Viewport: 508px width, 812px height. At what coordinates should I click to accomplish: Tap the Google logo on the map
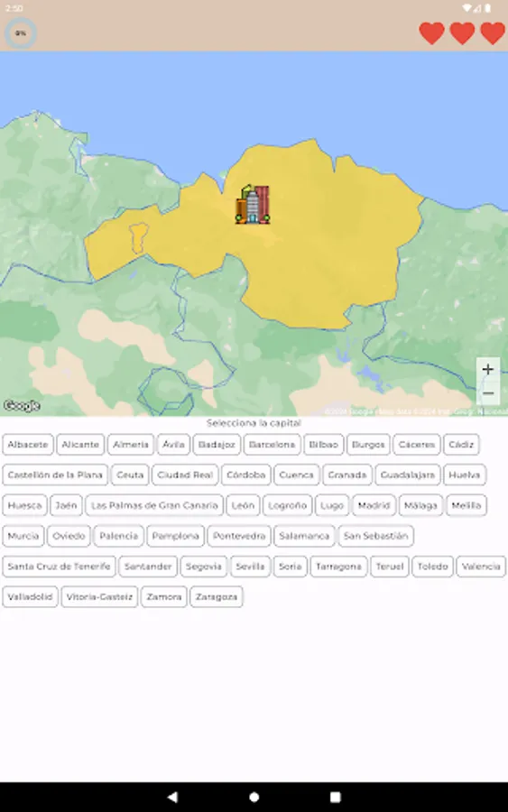coord(22,405)
